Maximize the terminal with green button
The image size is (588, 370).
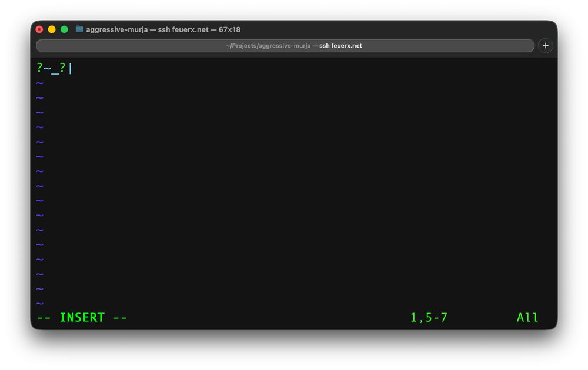(65, 29)
